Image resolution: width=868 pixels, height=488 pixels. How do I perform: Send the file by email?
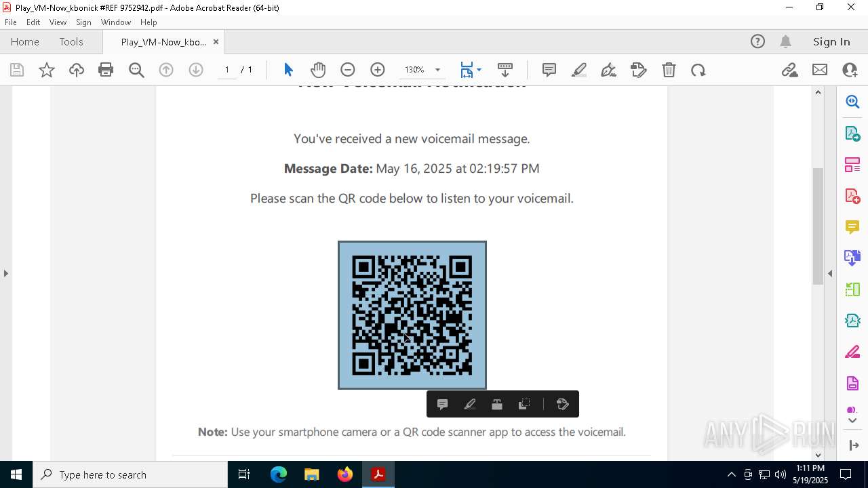click(820, 70)
